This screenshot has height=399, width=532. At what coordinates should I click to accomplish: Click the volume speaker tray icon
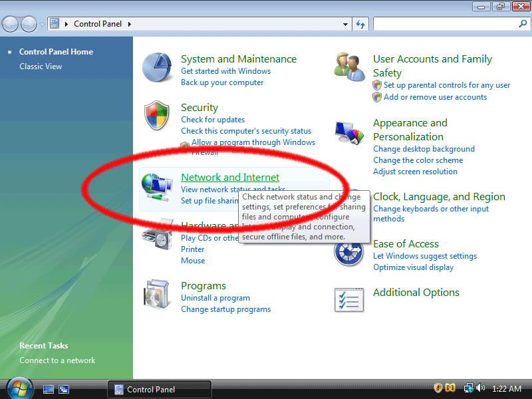coord(480,388)
